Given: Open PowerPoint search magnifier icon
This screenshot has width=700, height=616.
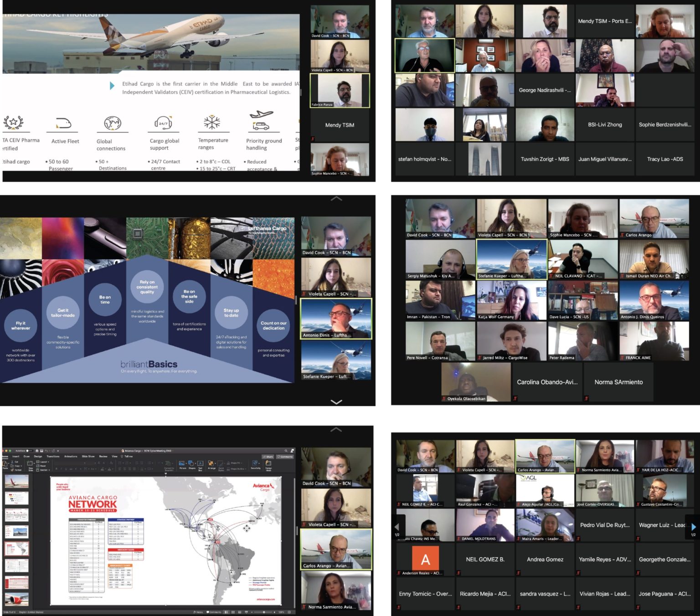Looking at the screenshot, I should pos(286,451).
